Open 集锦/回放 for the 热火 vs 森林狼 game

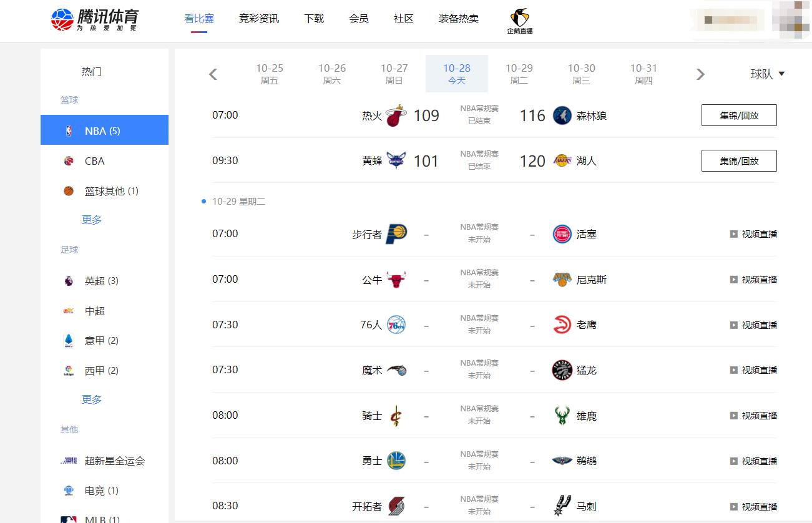pyautogui.click(x=738, y=115)
